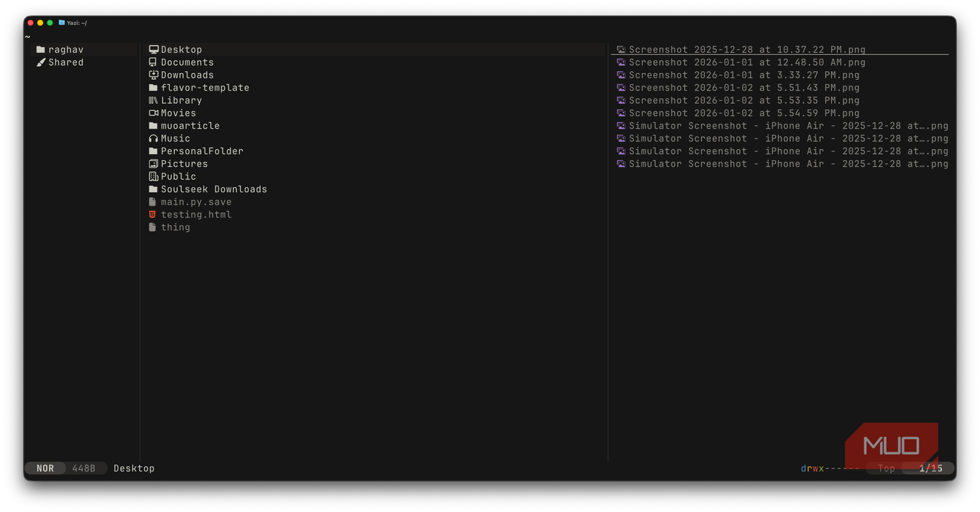This screenshot has width=980, height=512.
Task: Click Screenshot 2026-01-02 at 5.53.35 PM.png
Action: tap(744, 101)
